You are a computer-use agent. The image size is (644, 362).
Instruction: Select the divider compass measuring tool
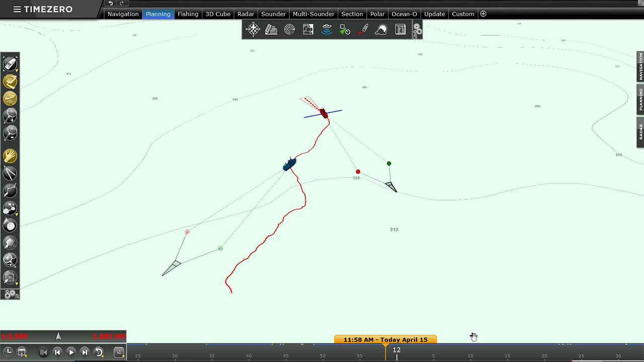pos(10,173)
